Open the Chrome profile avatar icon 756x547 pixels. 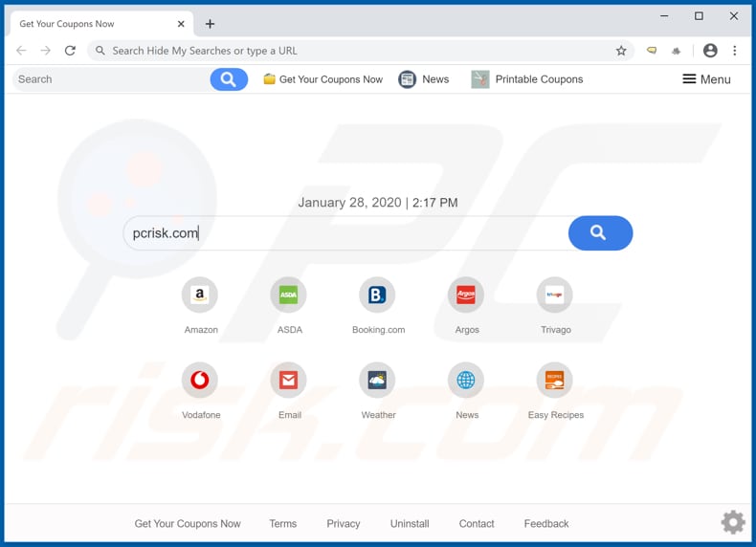[710, 51]
